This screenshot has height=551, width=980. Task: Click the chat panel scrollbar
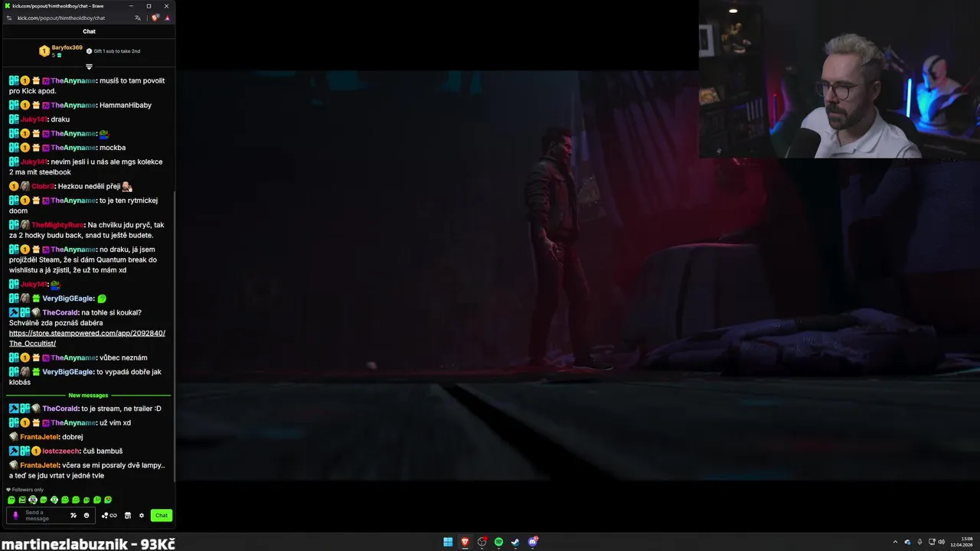(175, 337)
